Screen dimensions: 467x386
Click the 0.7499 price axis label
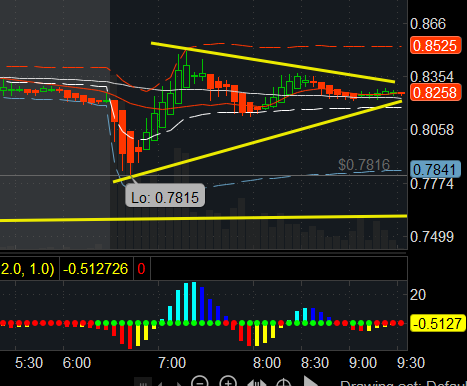432,237
